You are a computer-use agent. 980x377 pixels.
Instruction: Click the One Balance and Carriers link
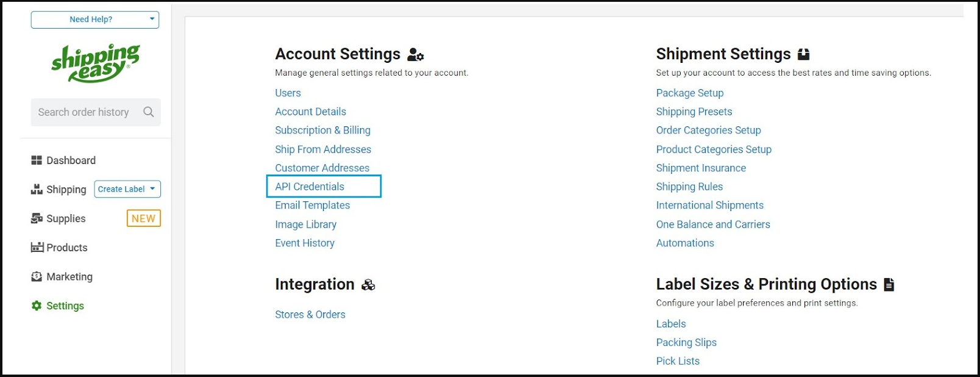[712, 224]
